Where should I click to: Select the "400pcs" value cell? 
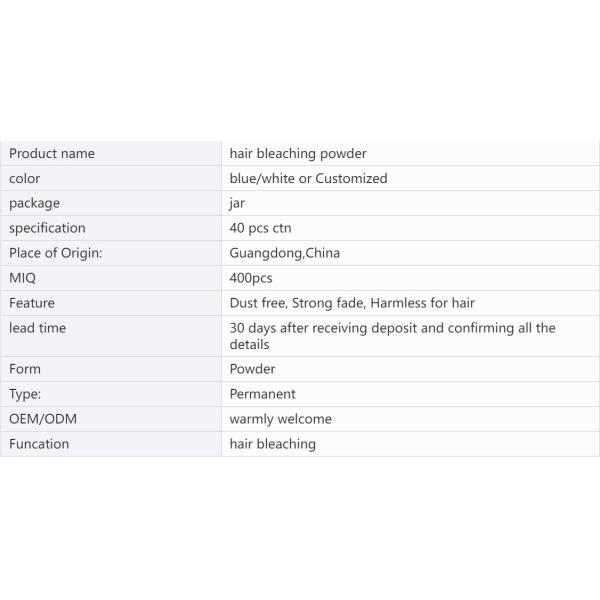tap(251, 279)
